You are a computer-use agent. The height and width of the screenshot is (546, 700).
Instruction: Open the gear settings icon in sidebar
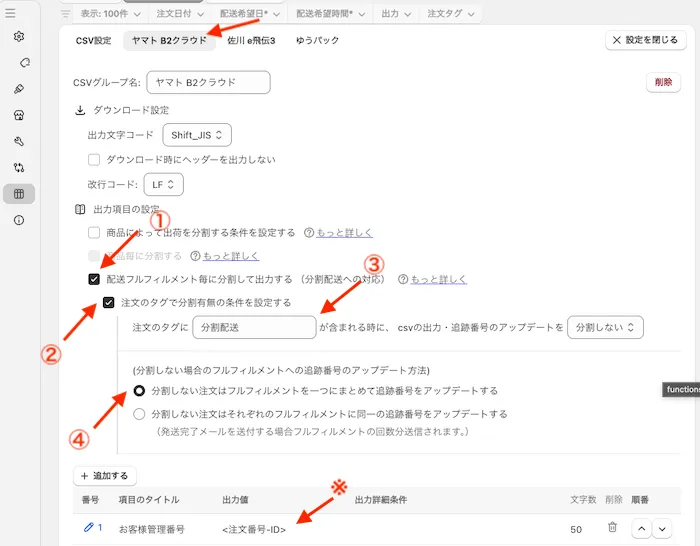[19, 37]
